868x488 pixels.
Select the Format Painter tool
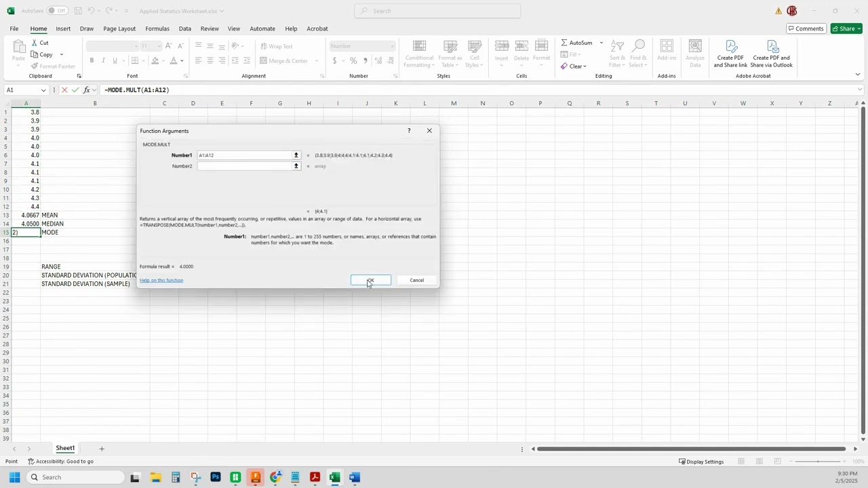[x=53, y=66]
